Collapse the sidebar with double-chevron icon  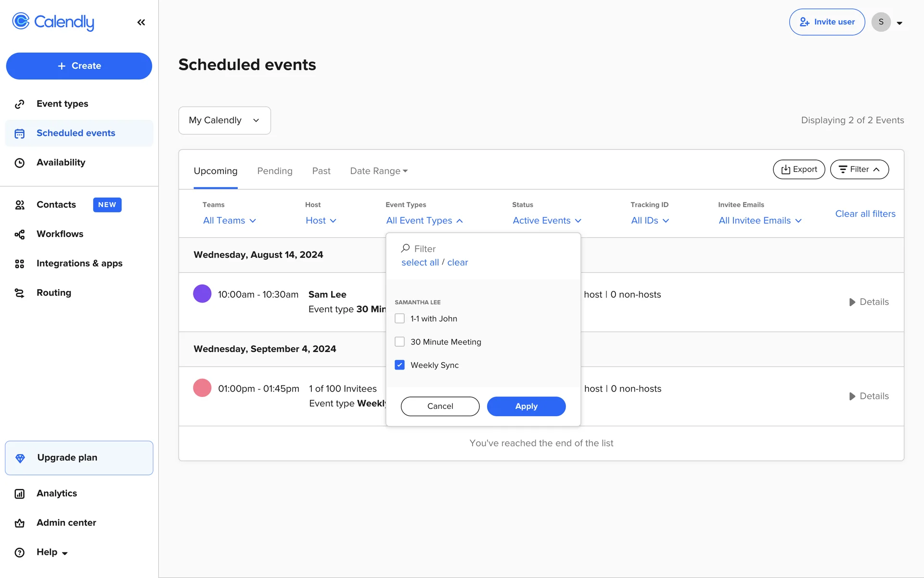pos(141,22)
